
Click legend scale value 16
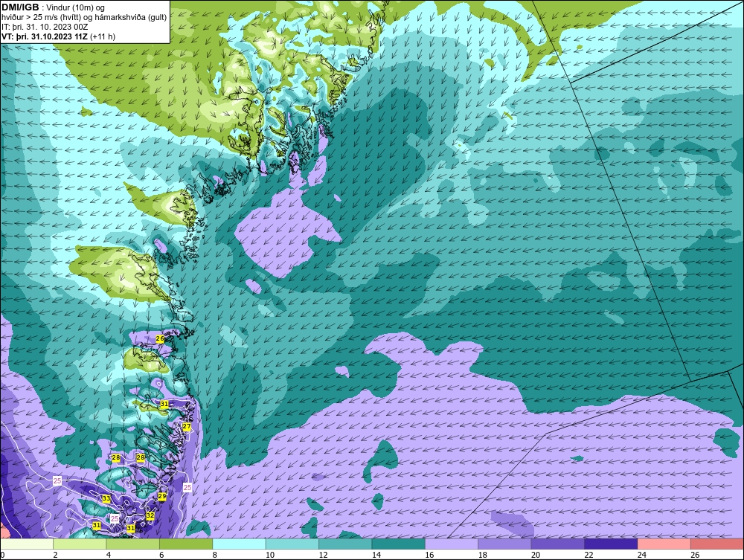tap(429, 555)
